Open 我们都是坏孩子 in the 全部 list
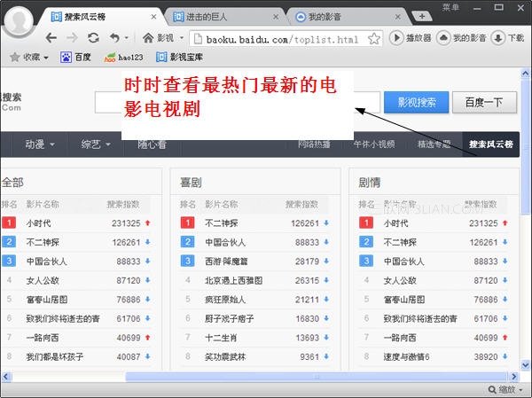 [55, 356]
